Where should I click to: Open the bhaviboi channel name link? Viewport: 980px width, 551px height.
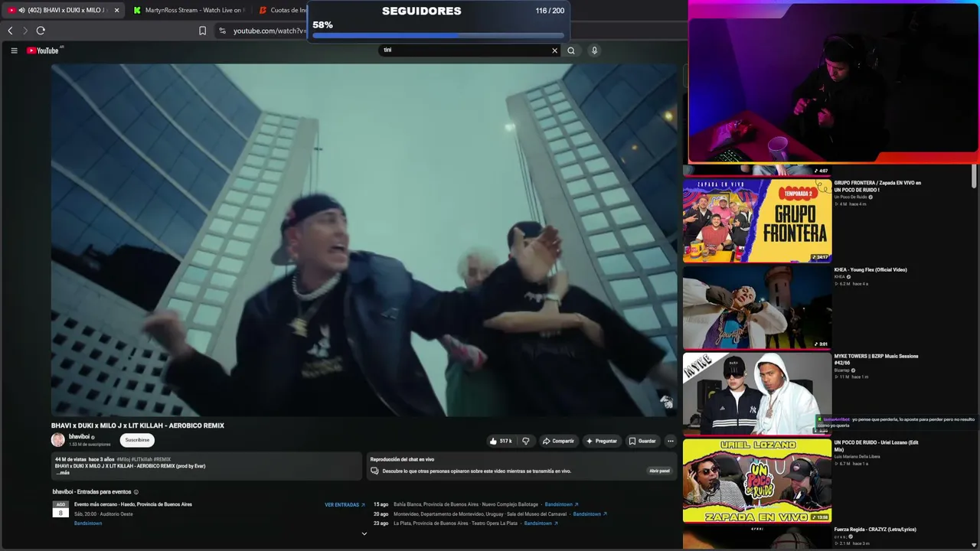[x=79, y=437]
